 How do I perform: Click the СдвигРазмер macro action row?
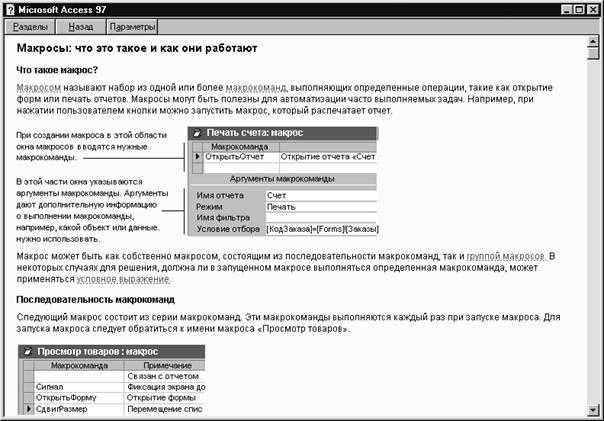[x=79, y=409]
